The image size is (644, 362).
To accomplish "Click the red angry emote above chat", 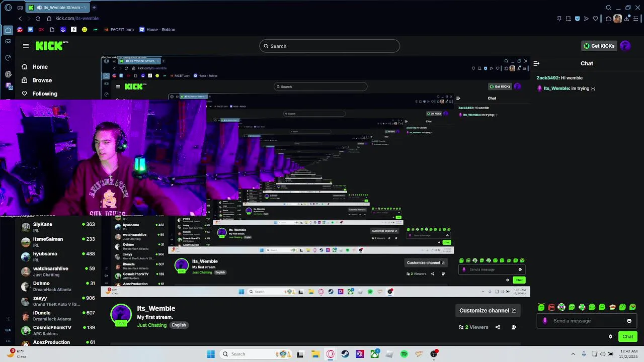I will click(x=551, y=307).
